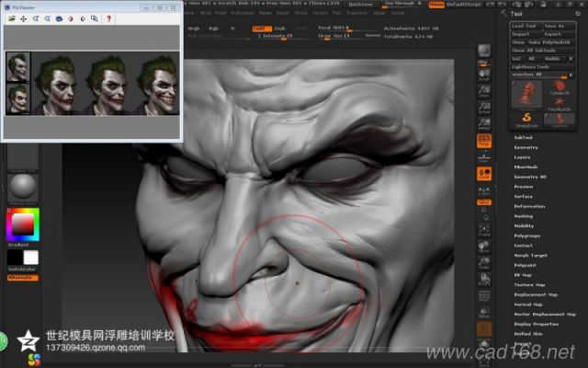This screenshot has height=368, width=588.
Task: Open the Visibility section
Action: click(524, 225)
